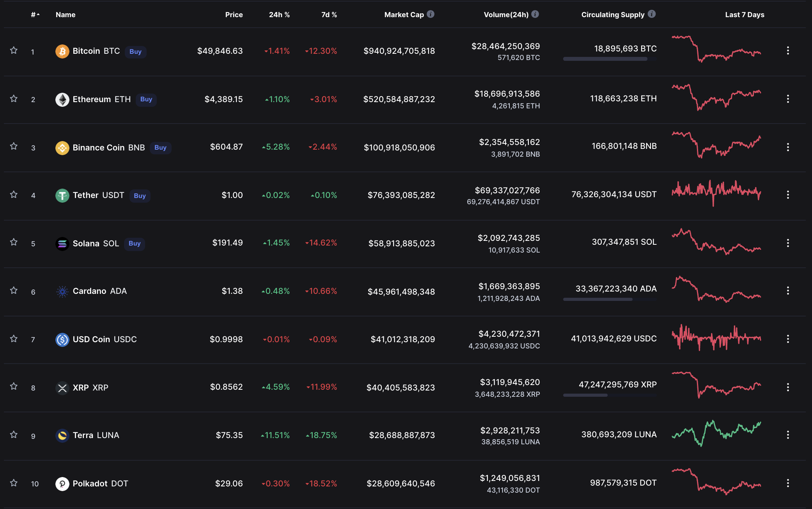Star Bitcoin to add to watchlist

tap(14, 50)
